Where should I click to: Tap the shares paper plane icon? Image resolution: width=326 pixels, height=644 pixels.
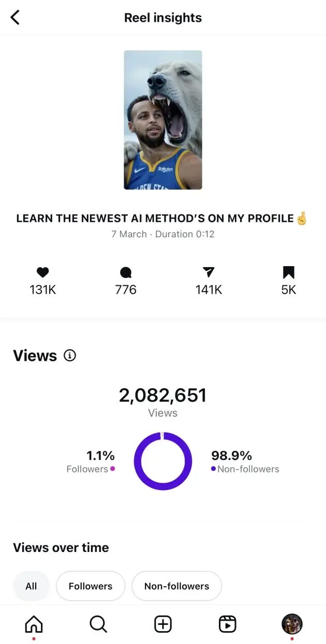click(x=209, y=272)
